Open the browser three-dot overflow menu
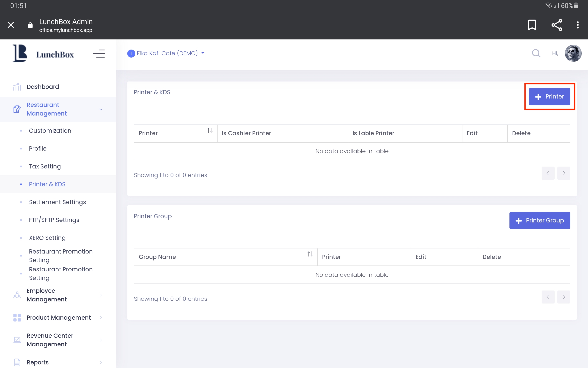Viewport: 588px width, 368px height. tap(577, 25)
